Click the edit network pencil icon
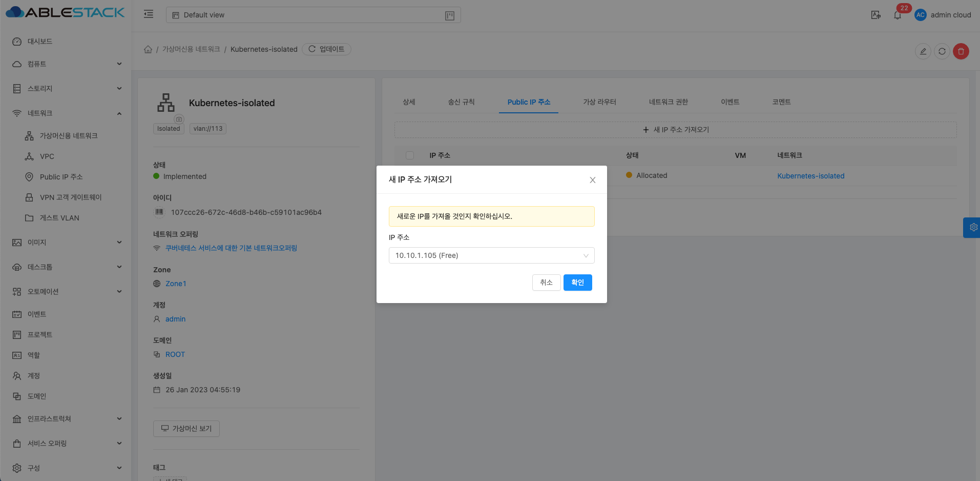 923,51
